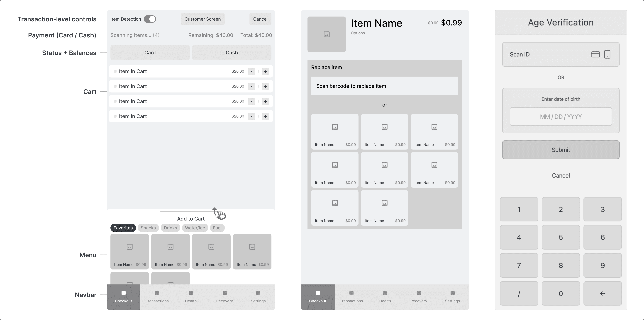Click the phone icon in Scan ID
This screenshot has height=320, width=644.
point(607,54)
